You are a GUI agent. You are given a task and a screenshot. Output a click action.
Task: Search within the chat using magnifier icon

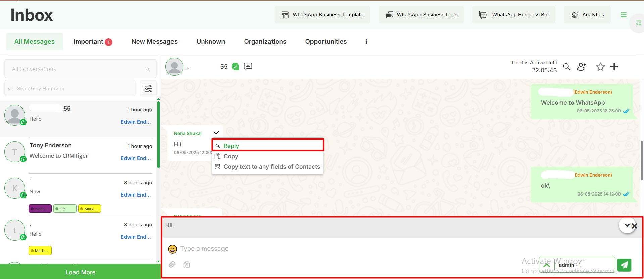(x=567, y=67)
